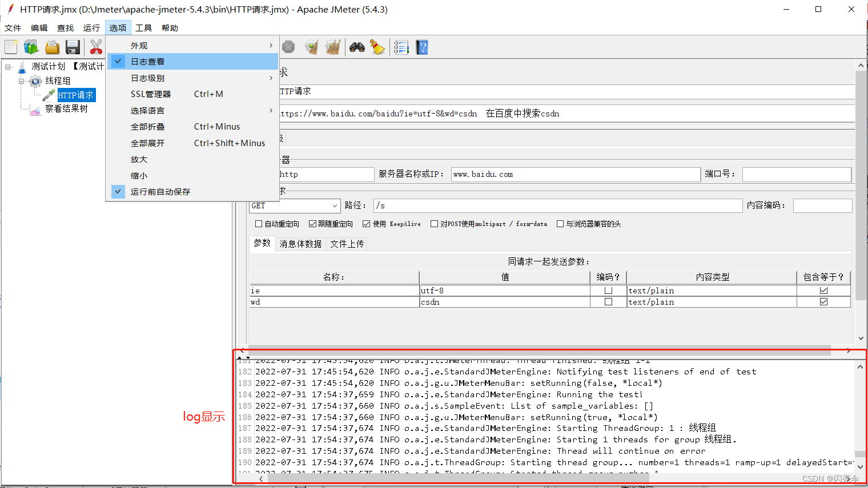The height and width of the screenshot is (488, 868).
Task: Select the 察看结果树 tree node
Action: coord(67,108)
